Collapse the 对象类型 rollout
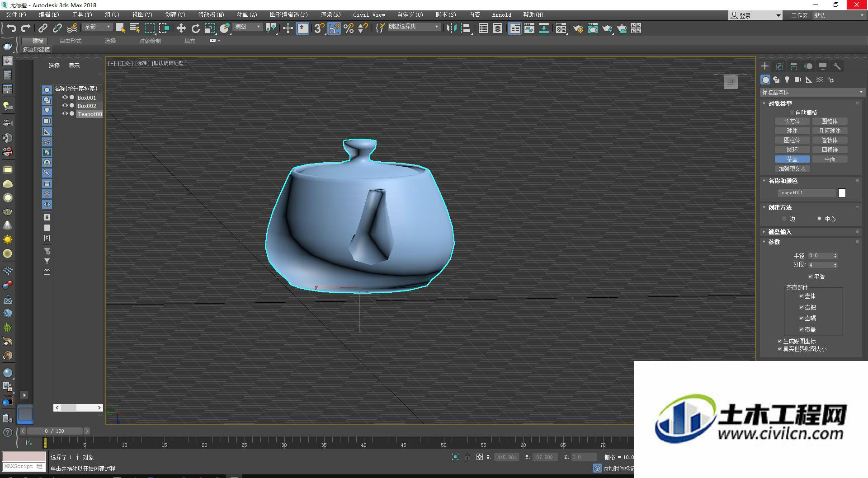 click(x=779, y=103)
